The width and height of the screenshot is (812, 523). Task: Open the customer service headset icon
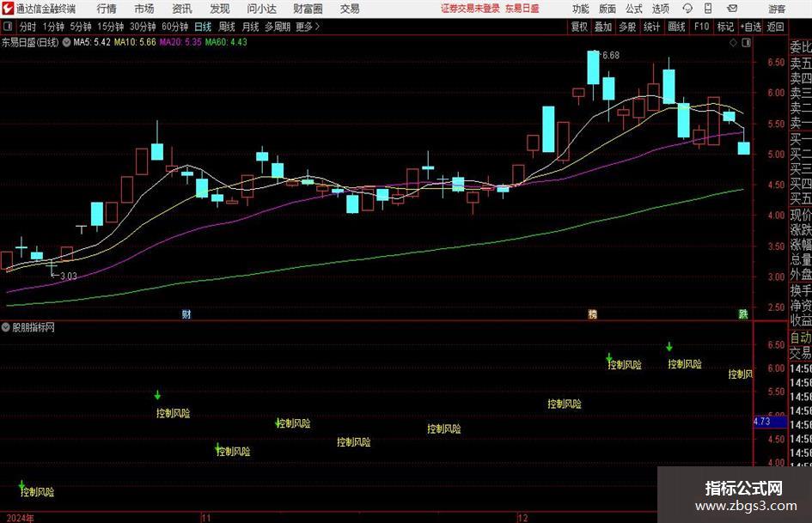tap(687, 9)
